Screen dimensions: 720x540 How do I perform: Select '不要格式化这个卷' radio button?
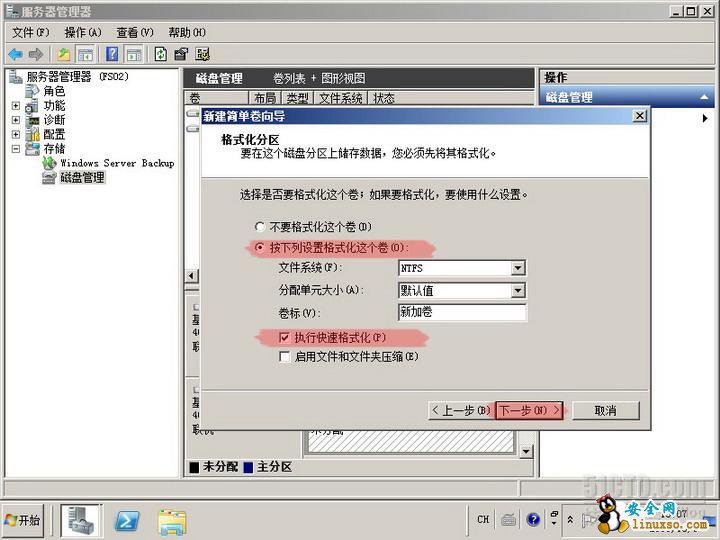coord(261,227)
